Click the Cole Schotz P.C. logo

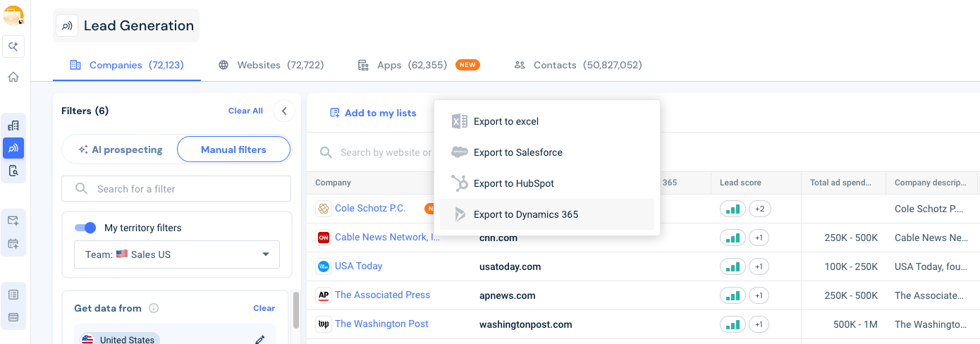324,209
